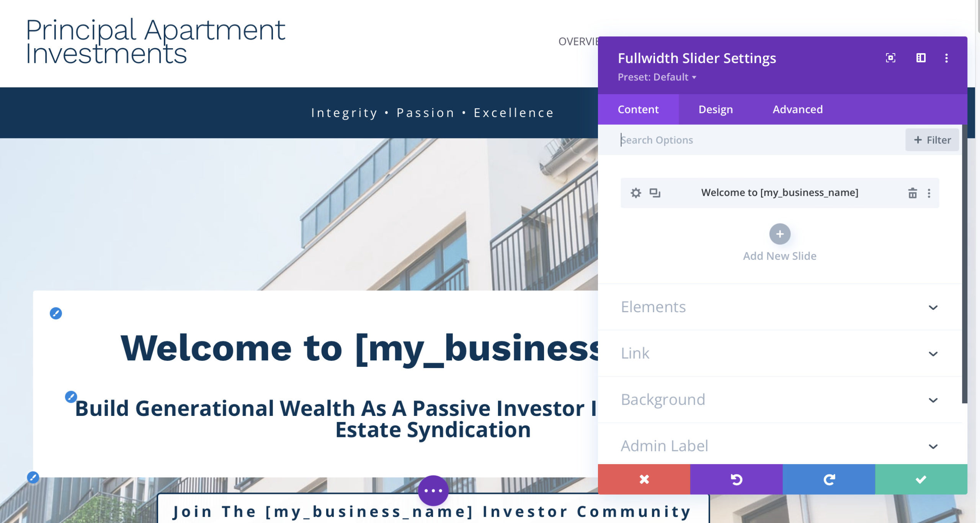Click the compass edit icon on hero section
The height and width of the screenshot is (523, 980).
click(56, 313)
